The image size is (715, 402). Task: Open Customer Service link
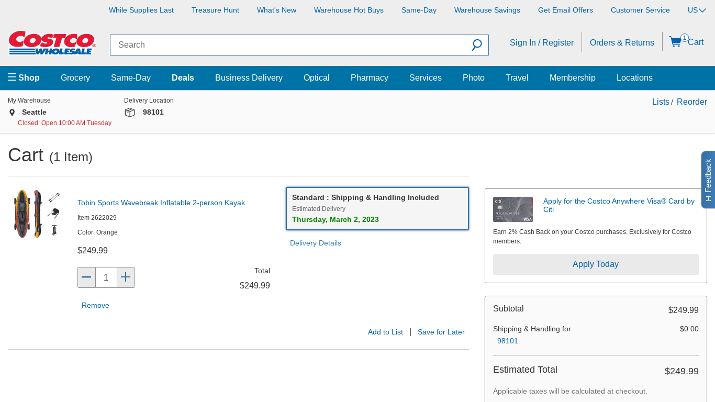point(640,10)
